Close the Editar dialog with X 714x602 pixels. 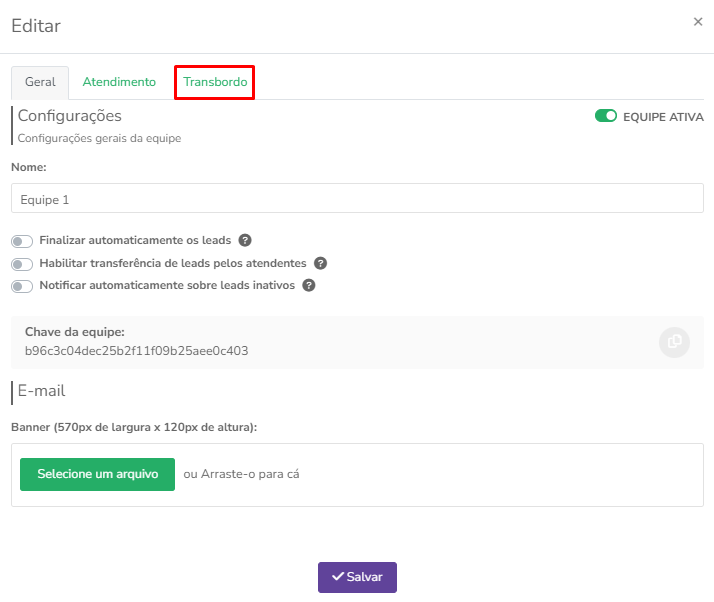tap(698, 22)
